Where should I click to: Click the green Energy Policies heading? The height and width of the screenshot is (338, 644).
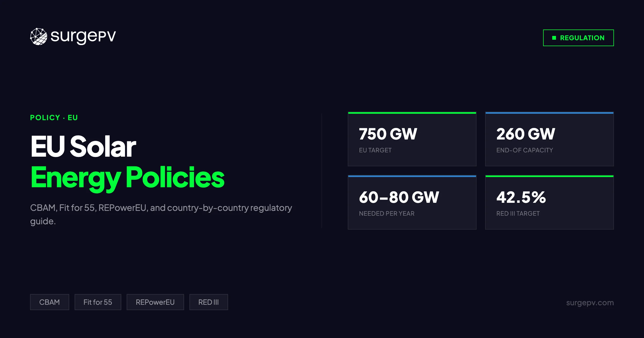pos(127,178)
